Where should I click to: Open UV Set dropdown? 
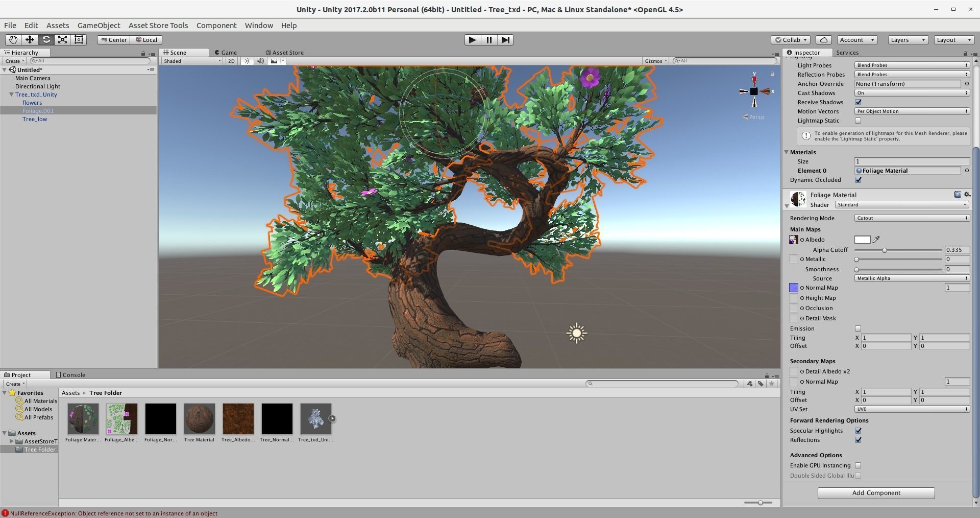pyautogui.click(x=912, y=409)
